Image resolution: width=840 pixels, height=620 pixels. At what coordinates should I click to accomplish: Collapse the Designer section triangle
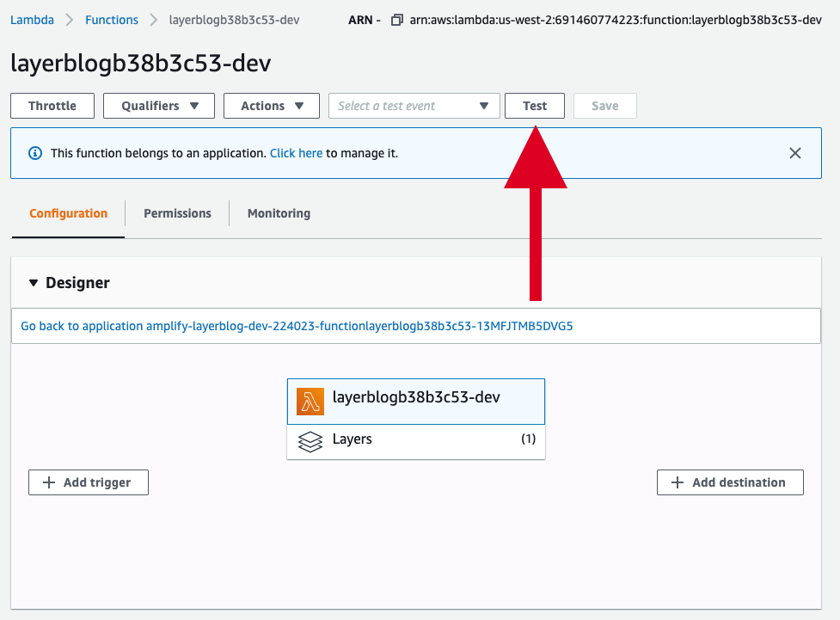(34, 283)
